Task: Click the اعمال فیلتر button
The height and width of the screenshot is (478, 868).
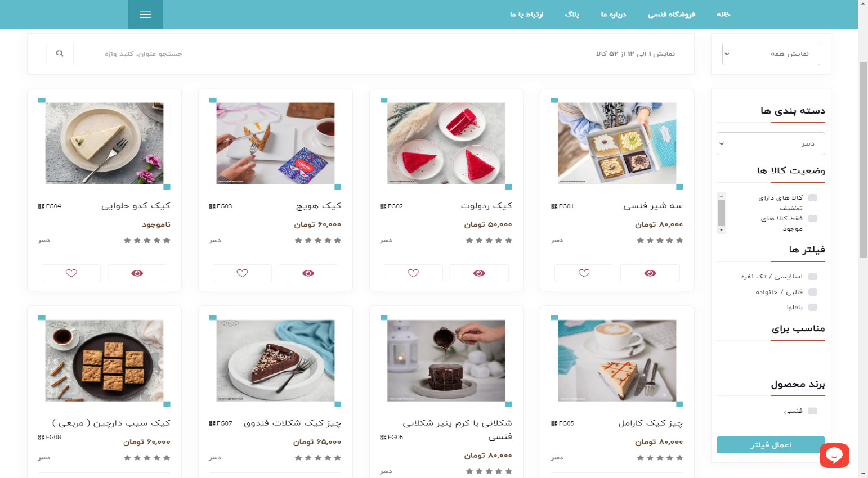Action: coord(771,445)
